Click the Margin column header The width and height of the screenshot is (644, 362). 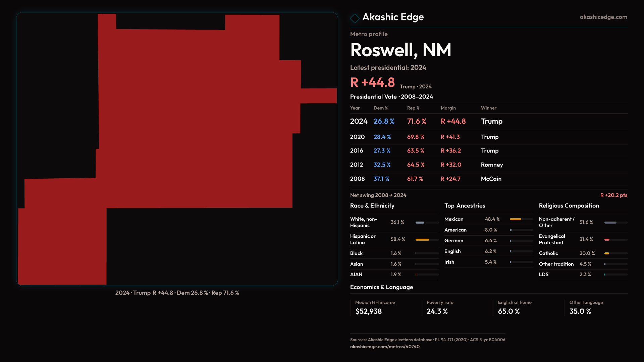(448, 108)
